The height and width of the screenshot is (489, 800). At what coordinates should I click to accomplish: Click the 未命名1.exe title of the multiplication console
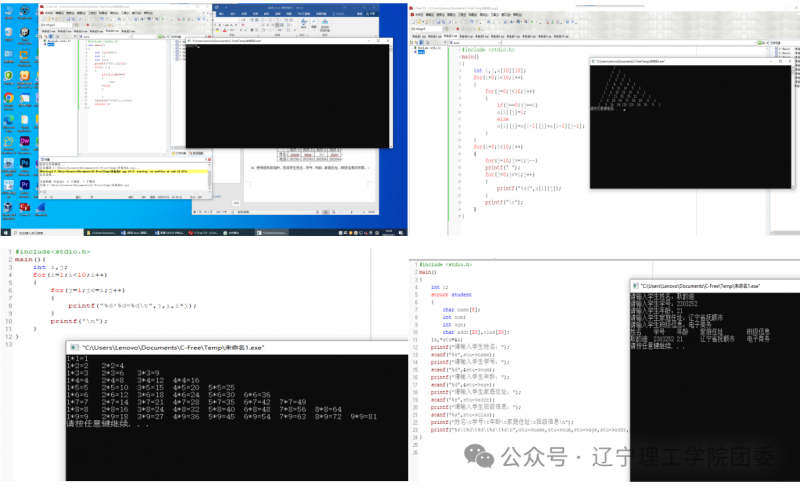click(x=173, y=348)
